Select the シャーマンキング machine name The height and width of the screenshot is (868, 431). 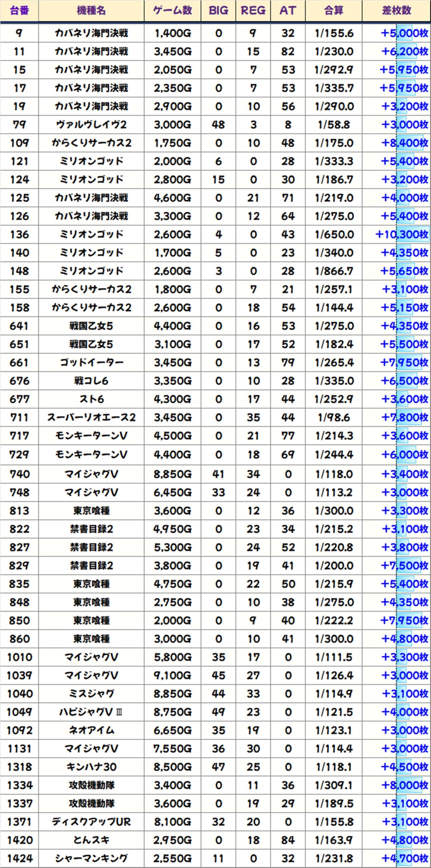[91, 859]
